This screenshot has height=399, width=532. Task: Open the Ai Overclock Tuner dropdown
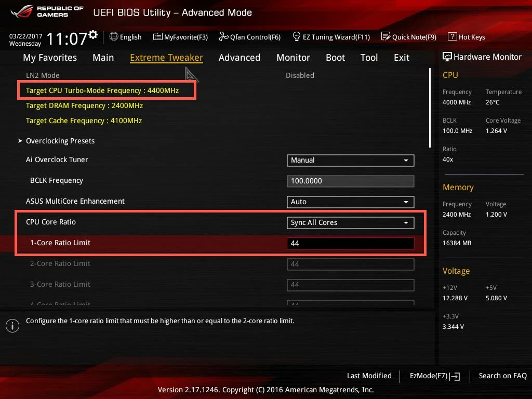pyautogui.click(x=350, y=160)
